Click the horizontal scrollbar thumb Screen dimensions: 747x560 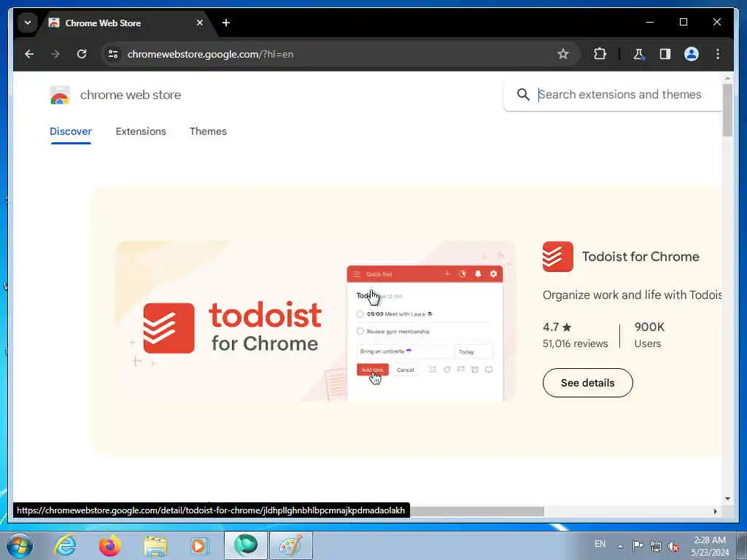[x=476, y=511]
